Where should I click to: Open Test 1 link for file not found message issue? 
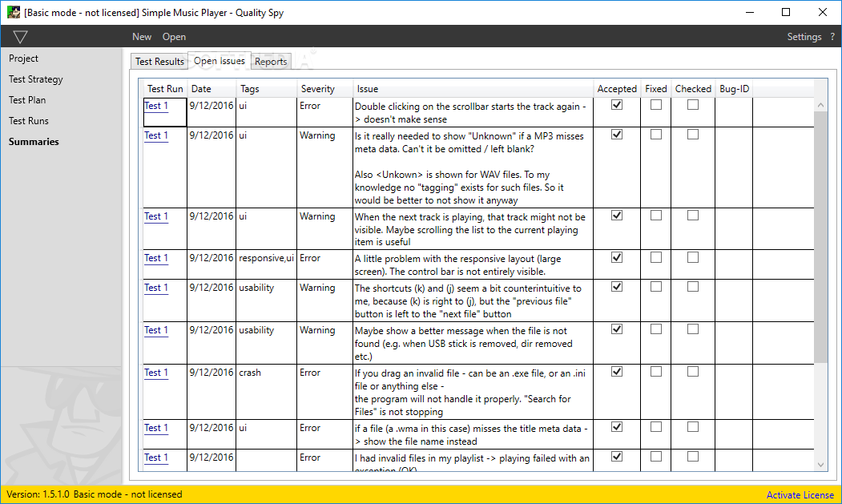coord(155,330)
